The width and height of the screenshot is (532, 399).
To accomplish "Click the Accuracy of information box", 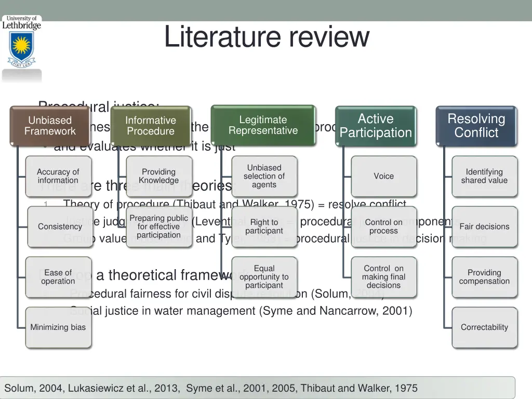I will click(58, 176).
